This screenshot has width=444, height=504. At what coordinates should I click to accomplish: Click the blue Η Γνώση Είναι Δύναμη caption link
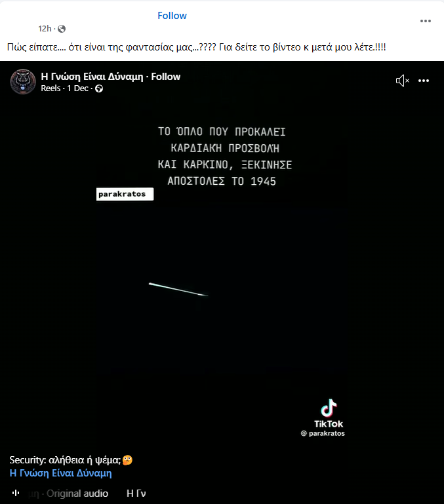pos(61,473)
